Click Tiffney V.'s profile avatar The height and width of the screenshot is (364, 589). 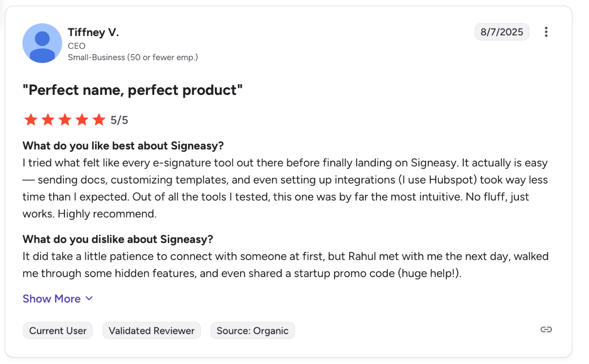(x=42, y=43)
